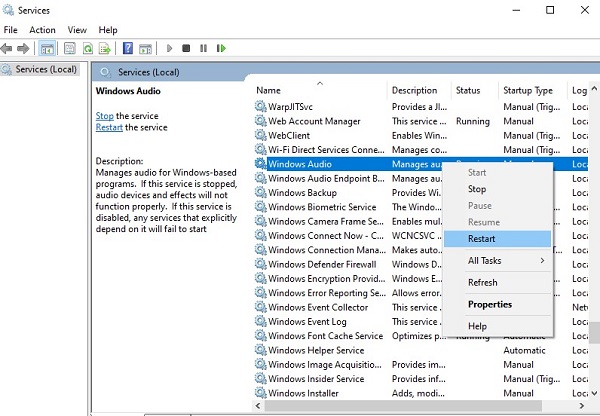Open the Help menu in menu bar
The image size is (600, 416).
tap(108, 30)
